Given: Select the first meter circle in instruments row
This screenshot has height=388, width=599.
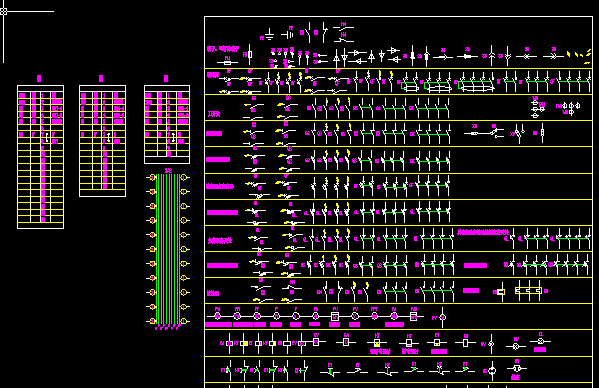Looking at the screenshot, I should [217, 316].
